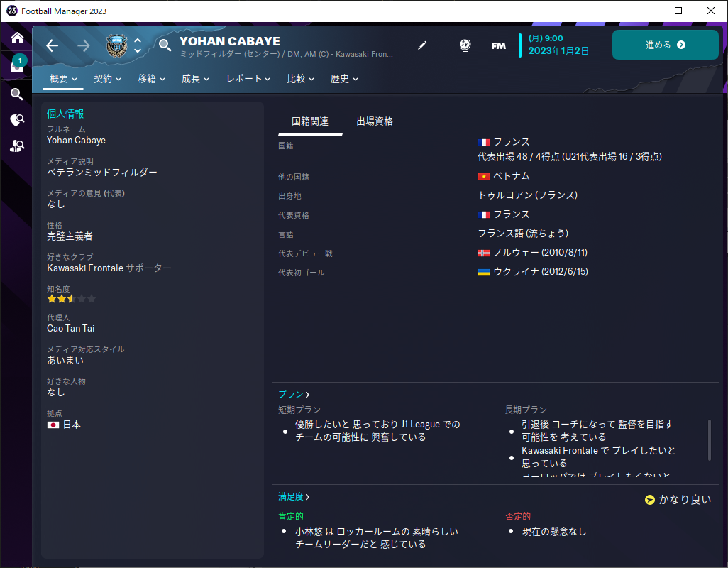Click the 進める continue button

tap(666, 45)
